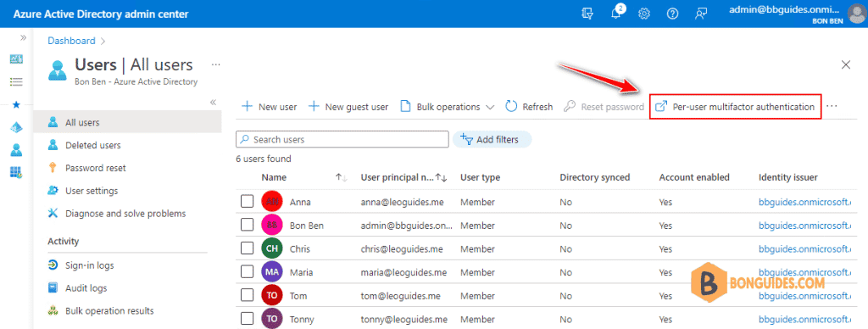This screenshot has width=868, height=329.
Task: Open the All services list icon
Action: pos(17,82)
